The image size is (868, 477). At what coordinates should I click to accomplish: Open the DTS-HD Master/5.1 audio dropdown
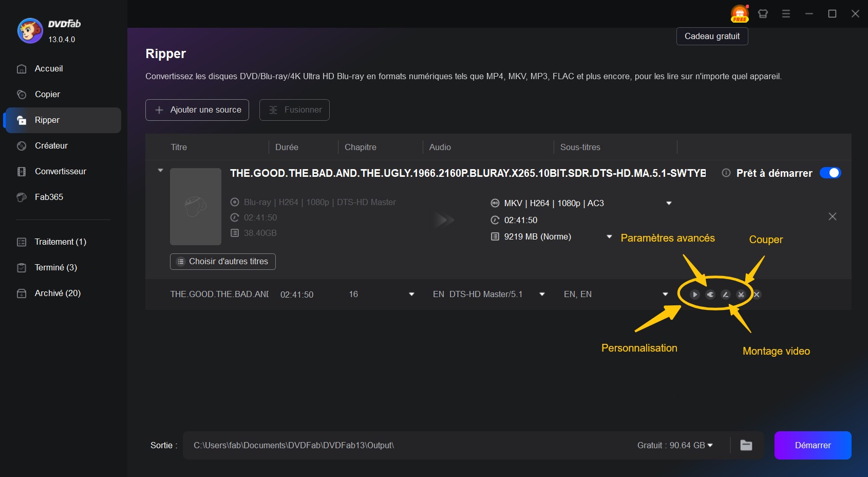(x=542, y=295)
